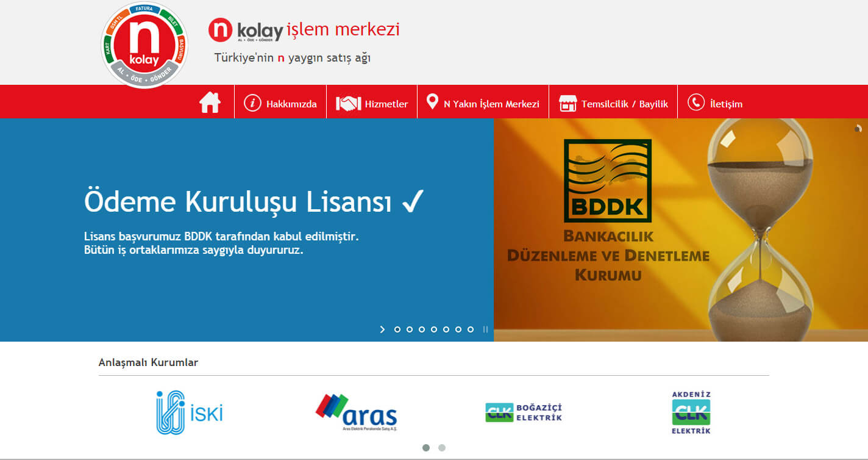868x460 pixels.
Task: Open the Hakkımızda menu item
Action: pyautogui.click(x=280, y=103)
